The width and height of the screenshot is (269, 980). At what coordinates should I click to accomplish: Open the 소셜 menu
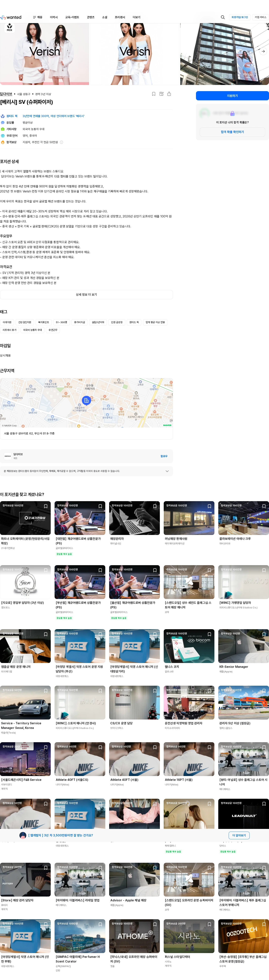105,17
